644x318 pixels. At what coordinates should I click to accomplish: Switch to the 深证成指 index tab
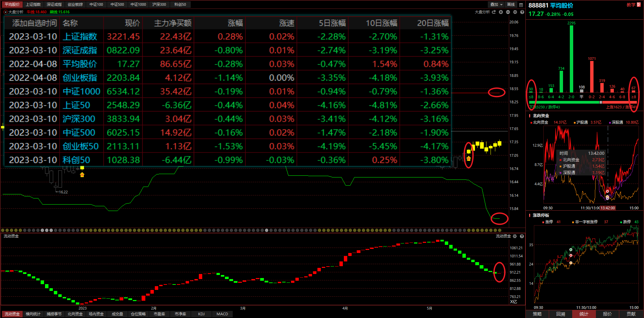click(54, 4)
